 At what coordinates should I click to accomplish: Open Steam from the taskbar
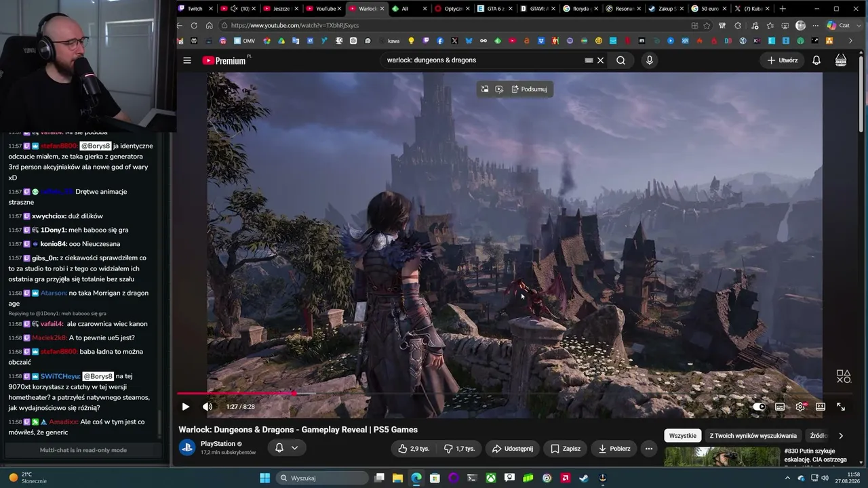click(x=583, y=478)
